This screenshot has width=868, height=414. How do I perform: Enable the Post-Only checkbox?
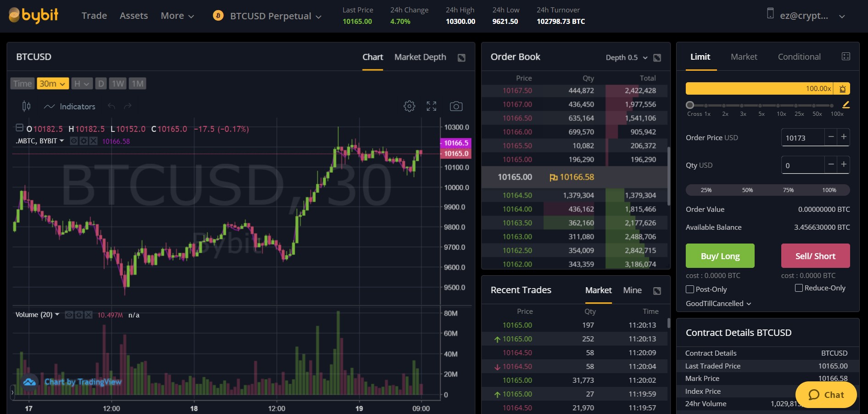click(x=689, y=289)
